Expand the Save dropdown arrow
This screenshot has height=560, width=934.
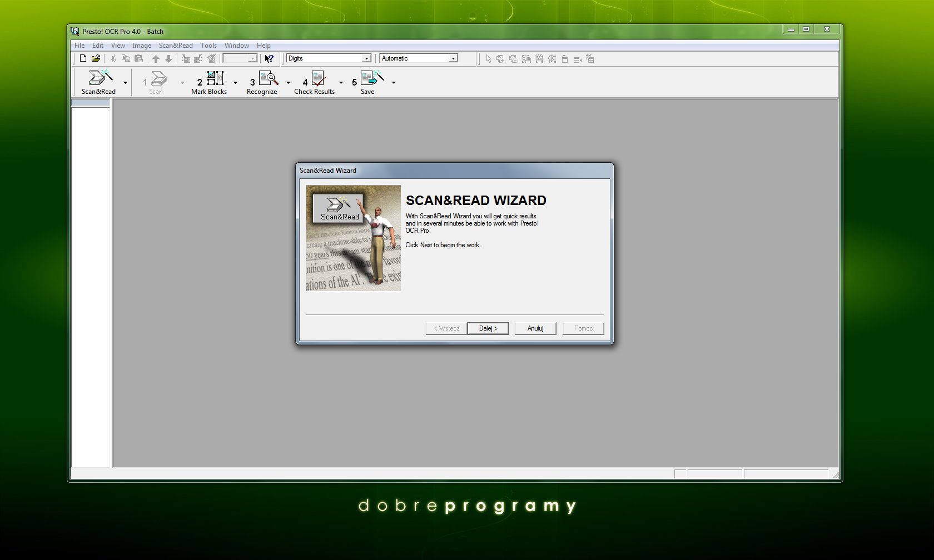click(x=394, y=83)
